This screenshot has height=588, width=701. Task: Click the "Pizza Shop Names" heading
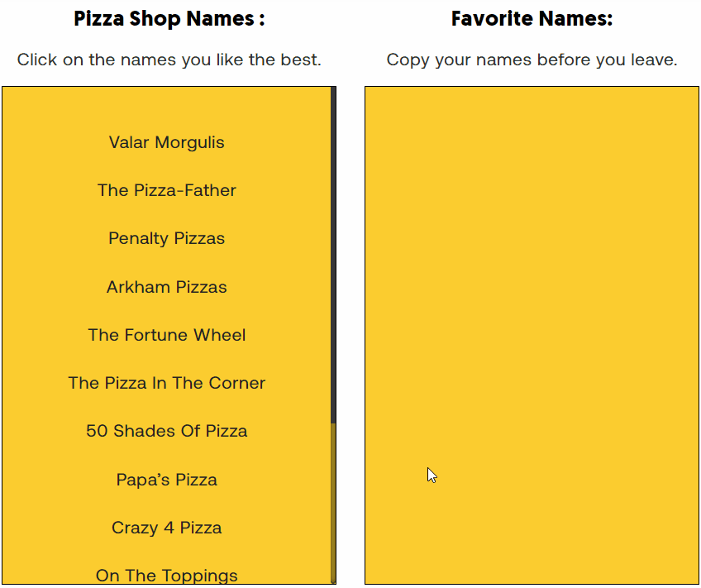(169, 18)
